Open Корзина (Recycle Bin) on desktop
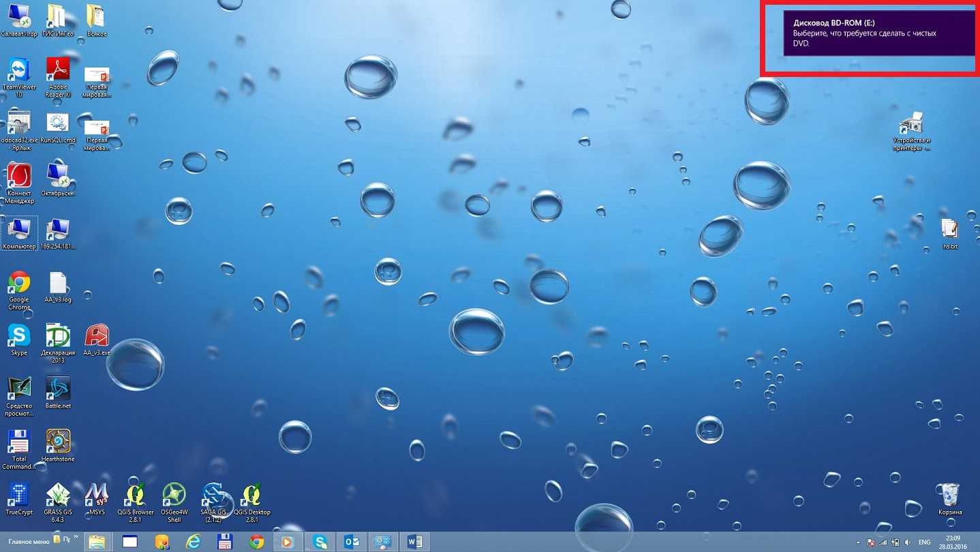The height and width of the screenshot is (552, 980). tap(949, 495)
